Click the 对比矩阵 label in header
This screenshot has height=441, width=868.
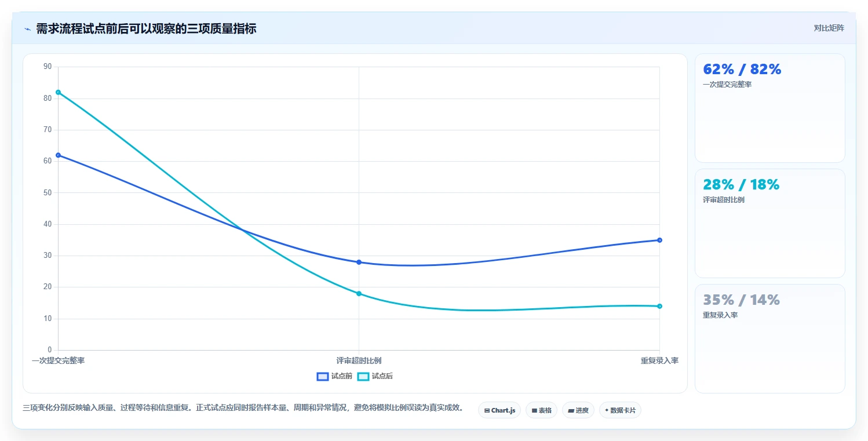tap(829, 28)
